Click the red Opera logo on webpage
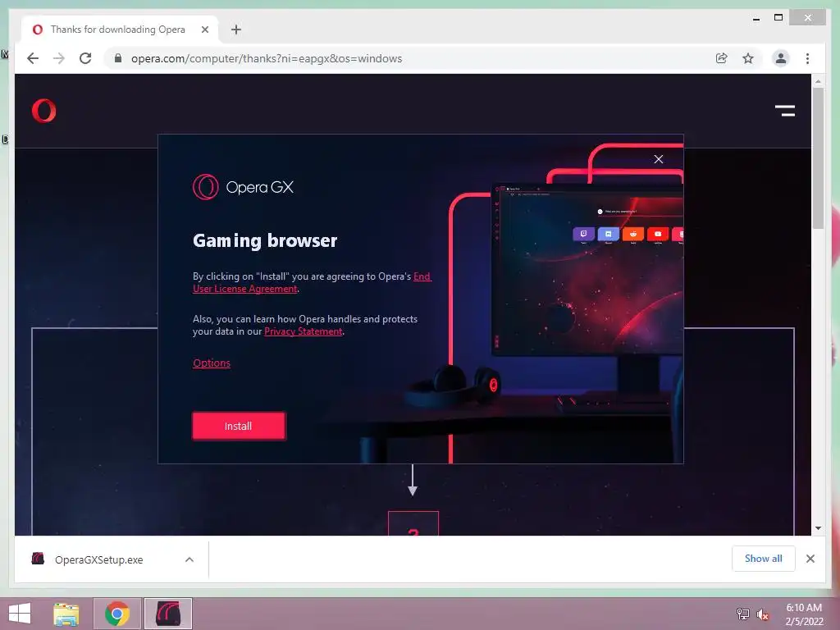The width and height of the screenshot is (840, 630). [44, 111]
